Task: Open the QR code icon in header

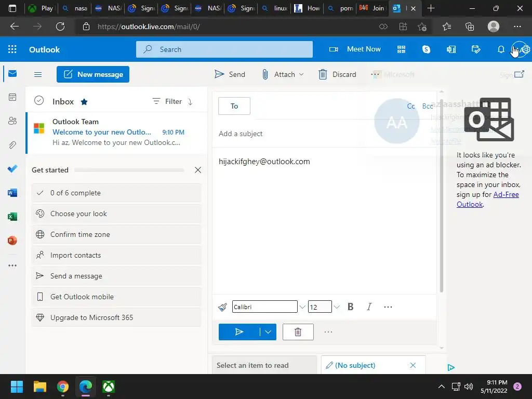Action: (402, 49)
